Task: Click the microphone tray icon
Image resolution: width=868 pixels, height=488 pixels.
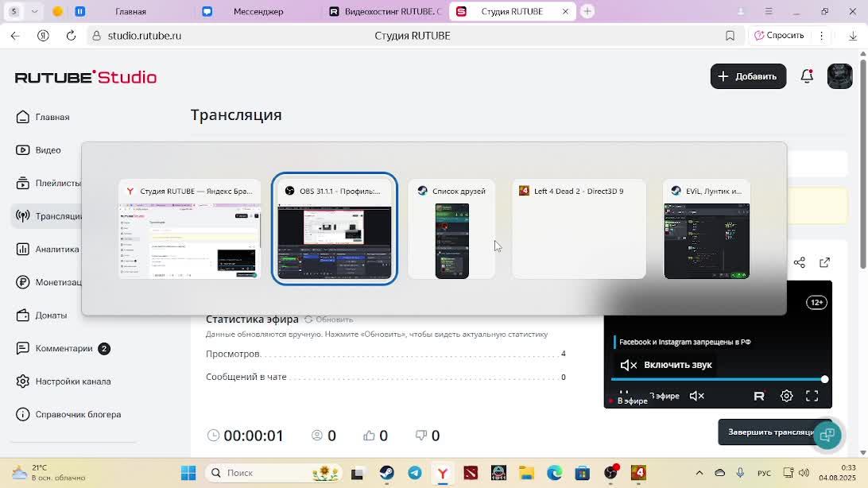Action: tap(740, 473)
